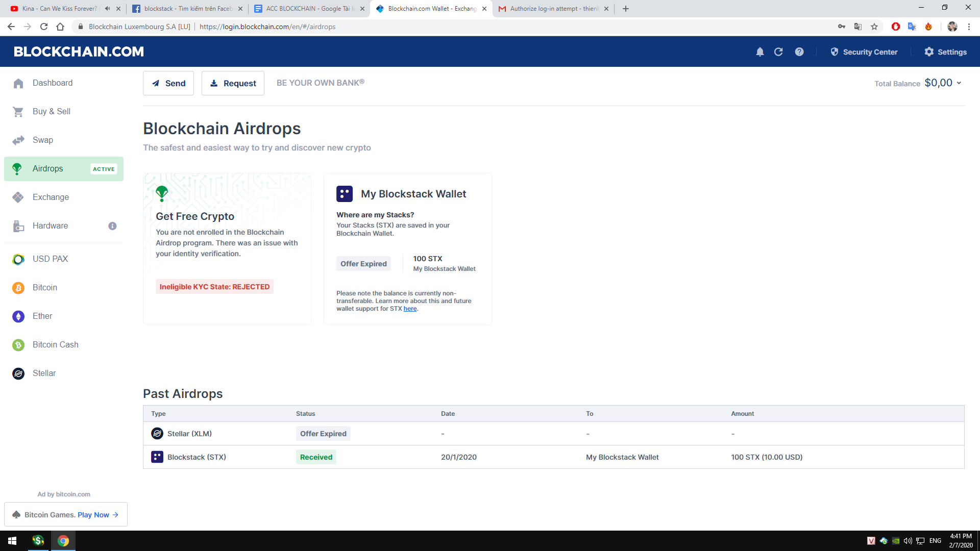Click the USD PAX icon in sidebar
Viewport: 980px width, 551px height.
coord(18,259)
